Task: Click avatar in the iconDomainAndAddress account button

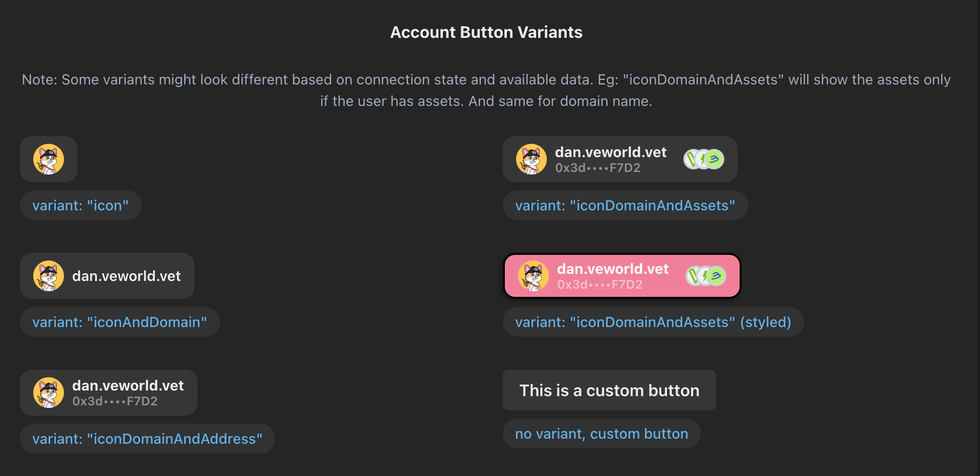Action: pos(49,393)
